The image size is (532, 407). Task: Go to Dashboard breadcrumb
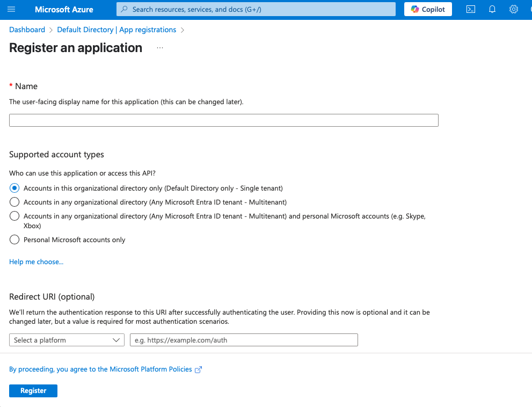click(27, 30)
